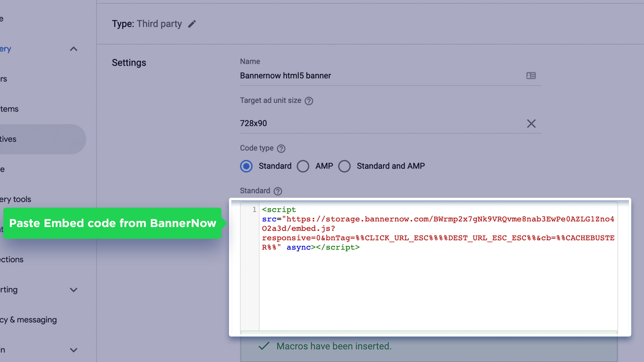This screenshot has width=644, height=362.
Task: Click the Name field with Bannernow html5 banner
Action: (x=390, y=76)
